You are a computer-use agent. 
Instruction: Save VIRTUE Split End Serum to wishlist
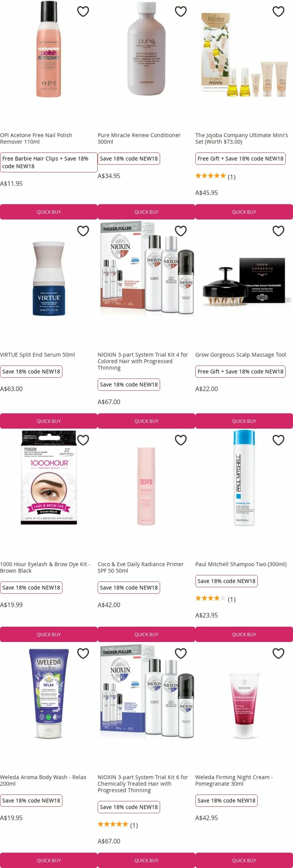click(83, 231)
